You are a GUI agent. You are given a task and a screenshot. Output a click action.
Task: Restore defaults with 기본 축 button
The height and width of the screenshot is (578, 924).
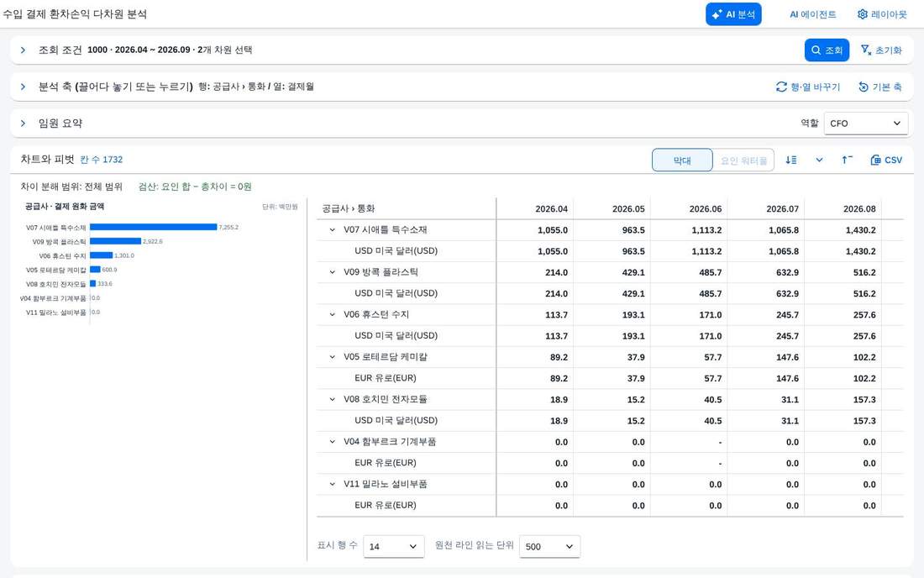coord(880,87)
